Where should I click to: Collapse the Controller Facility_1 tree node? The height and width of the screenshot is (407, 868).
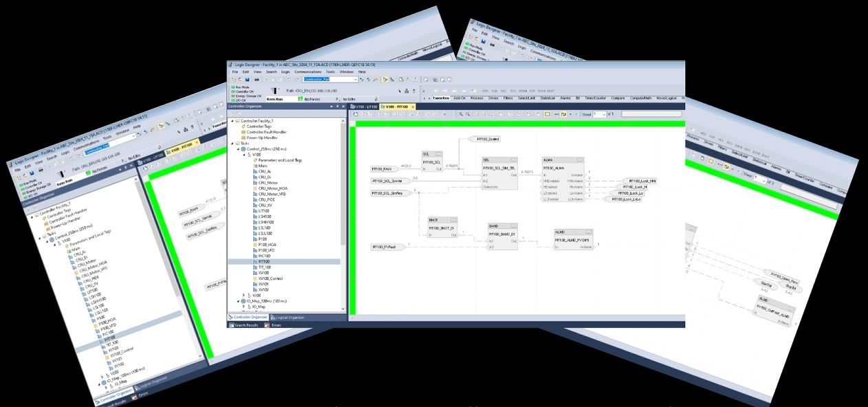pos(233,121)
